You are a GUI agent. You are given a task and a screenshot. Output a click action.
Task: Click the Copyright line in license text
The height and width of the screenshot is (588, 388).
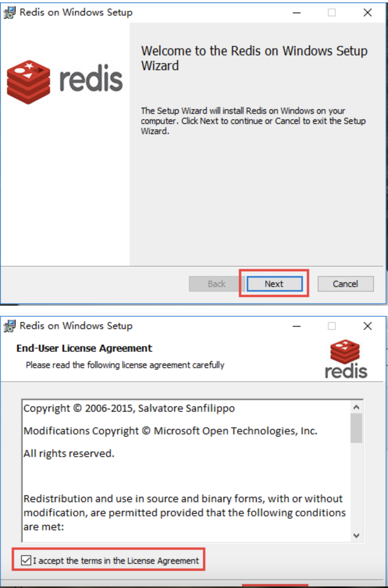[129, 408]
